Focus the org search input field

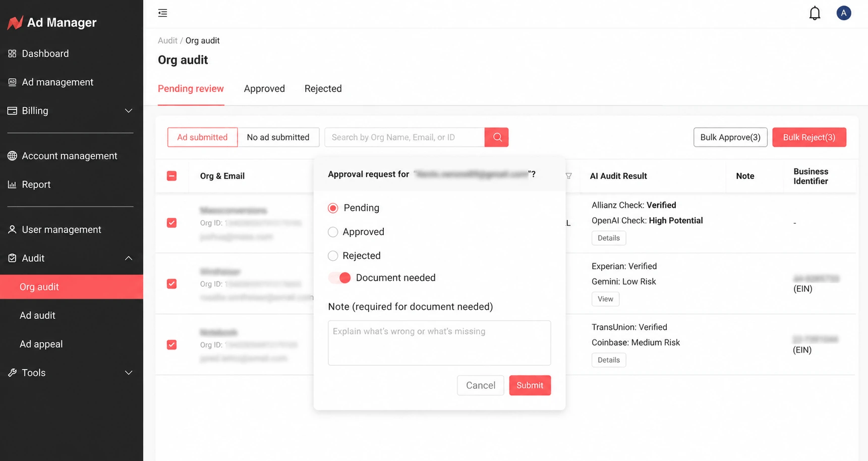click(x=404, y=137)
